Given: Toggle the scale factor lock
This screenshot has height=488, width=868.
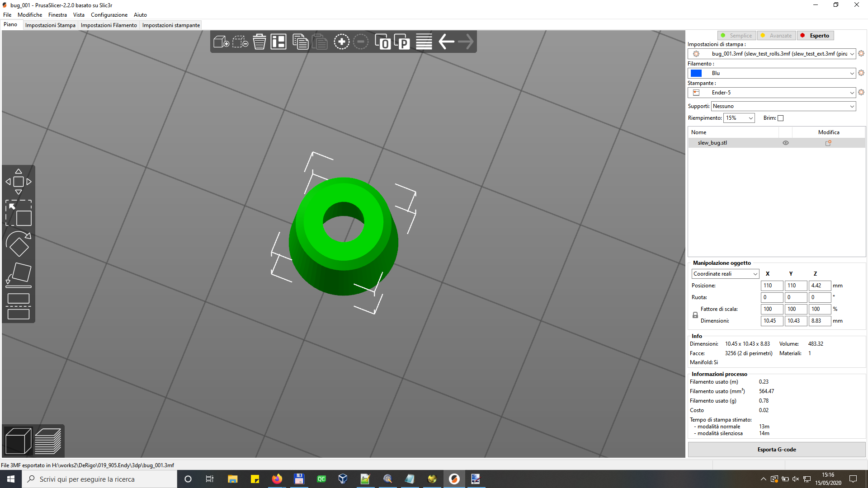Looking at the screenshot, I should 695,315.
